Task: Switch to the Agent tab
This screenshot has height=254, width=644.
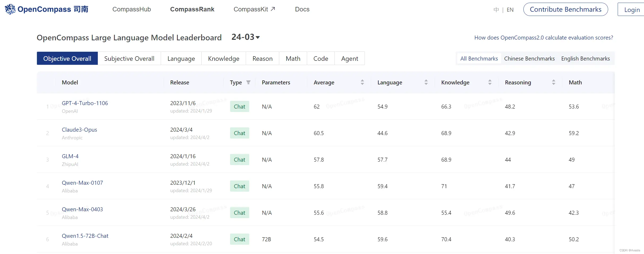Action: tap(350, 58)
